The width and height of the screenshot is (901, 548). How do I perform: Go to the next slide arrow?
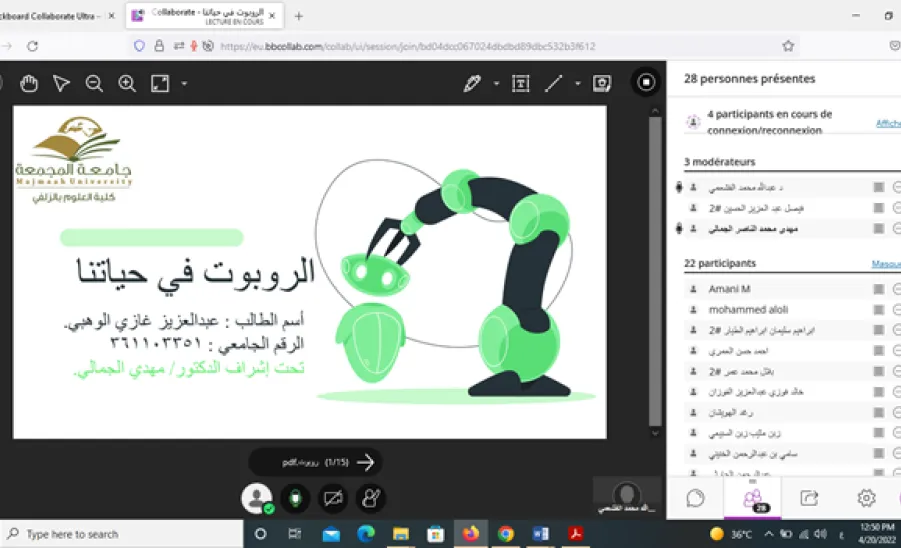pyautogui.click(x=365, y=462)
